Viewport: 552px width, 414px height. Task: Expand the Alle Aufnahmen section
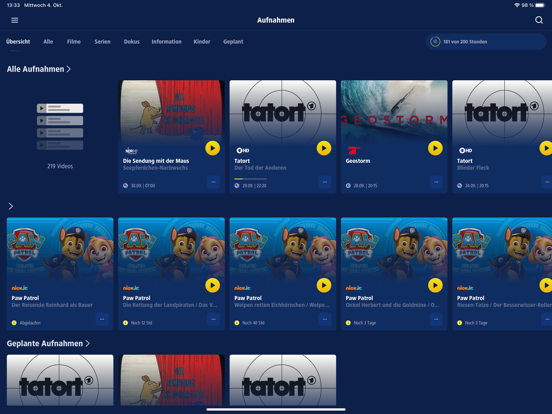click(39, 69)
